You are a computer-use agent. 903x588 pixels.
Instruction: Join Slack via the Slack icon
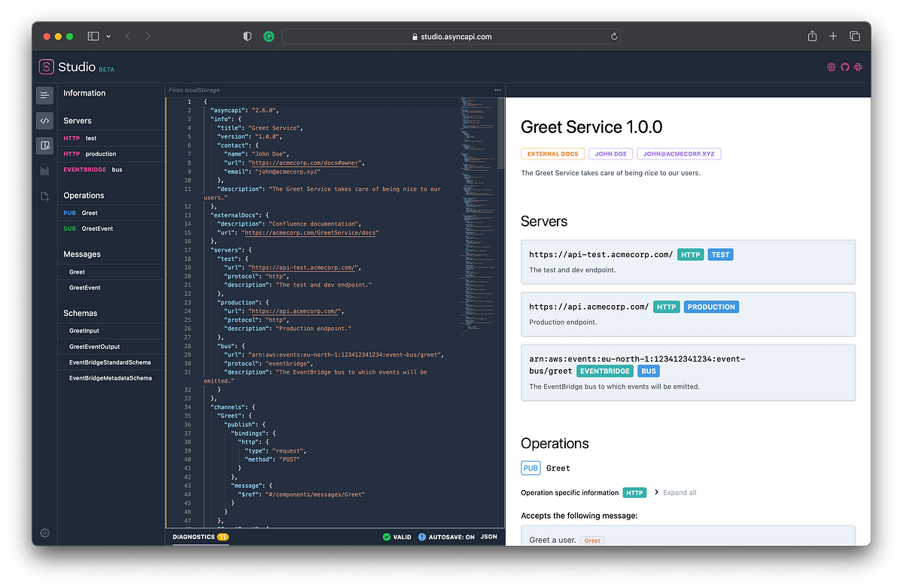point(858,67)
